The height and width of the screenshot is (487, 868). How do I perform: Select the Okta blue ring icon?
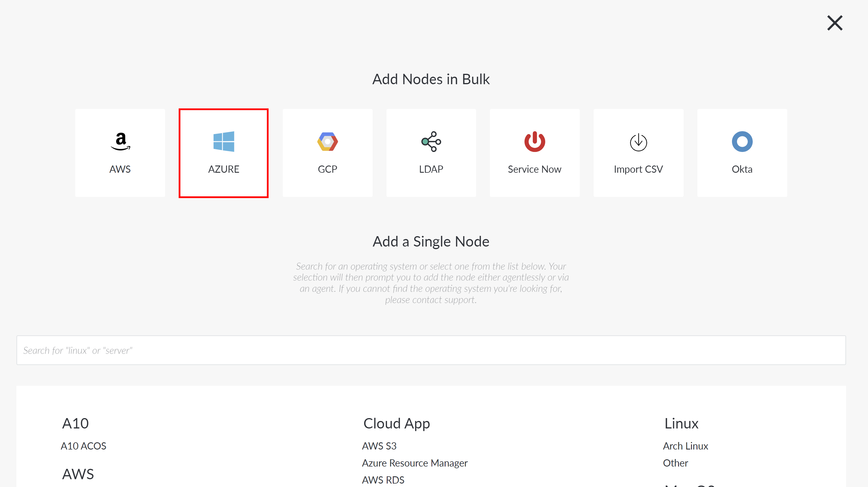click(x=742, y=142)
